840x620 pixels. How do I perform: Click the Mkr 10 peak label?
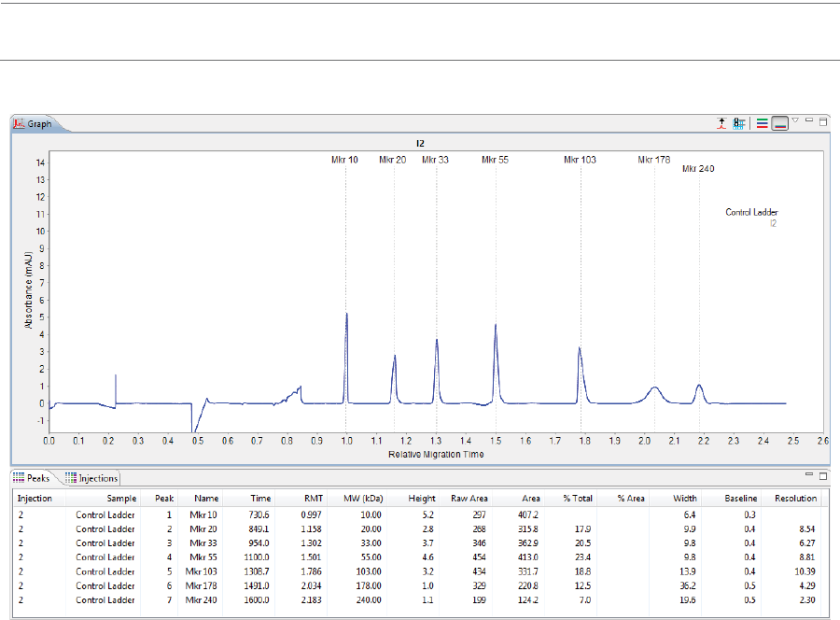pyautogui.click(x=344, y=160)
